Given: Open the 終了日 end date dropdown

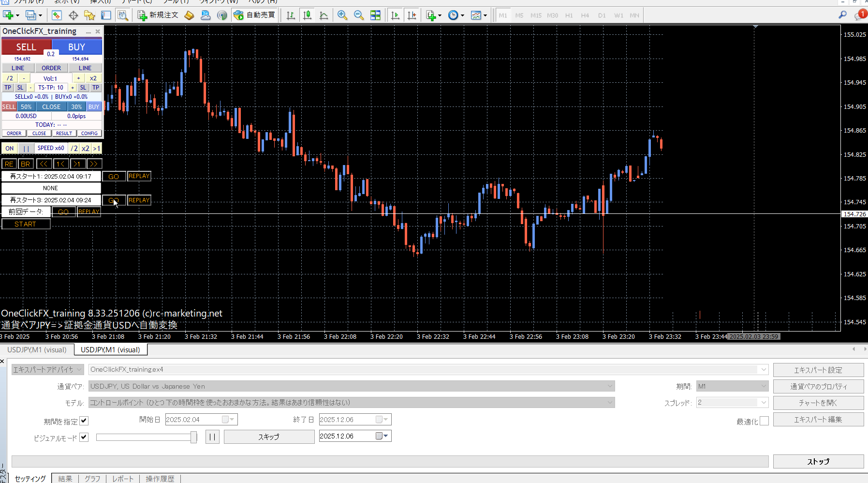Looking at the screenshot, I should click(385, 420).
